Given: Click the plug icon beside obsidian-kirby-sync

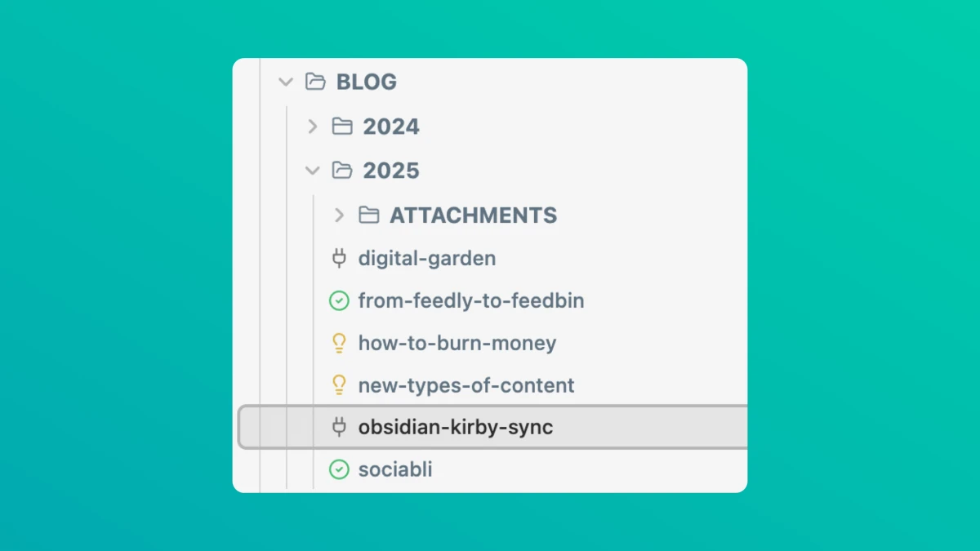Looking at the screenshot, I should coord(339,427).
